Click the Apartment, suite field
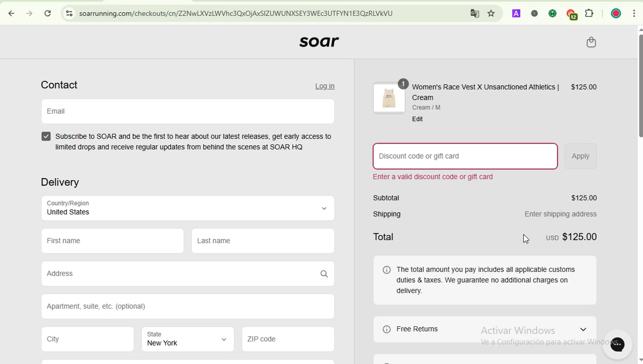Viewport: 643px width, 364px height. click(188, 307)
